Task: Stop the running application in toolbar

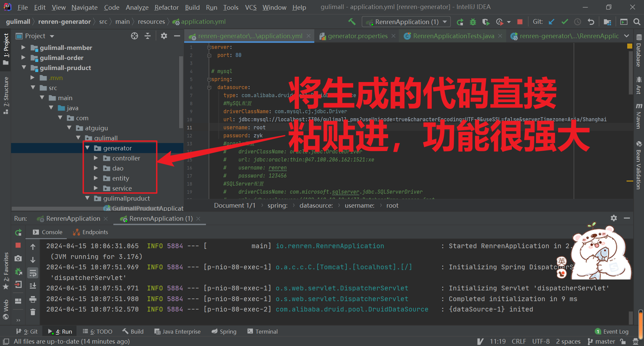Action: pyautogui.click(x=520, y=22)
